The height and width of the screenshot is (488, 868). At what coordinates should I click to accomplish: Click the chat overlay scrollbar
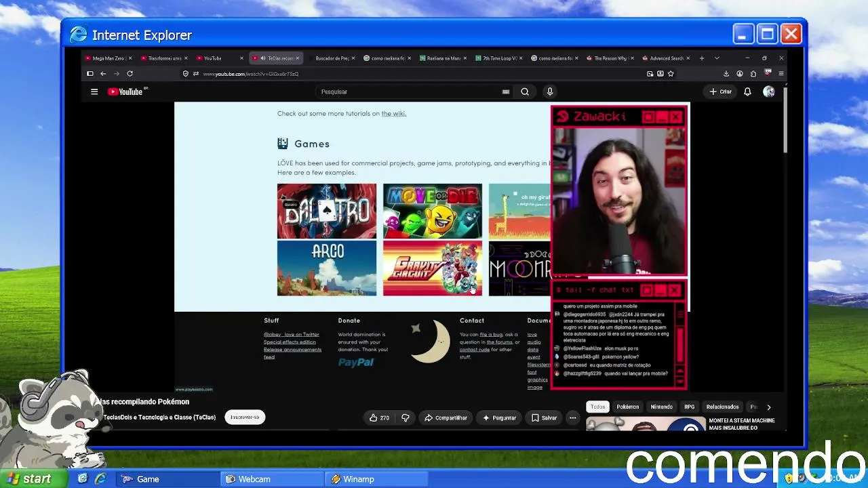click(680, 346)
